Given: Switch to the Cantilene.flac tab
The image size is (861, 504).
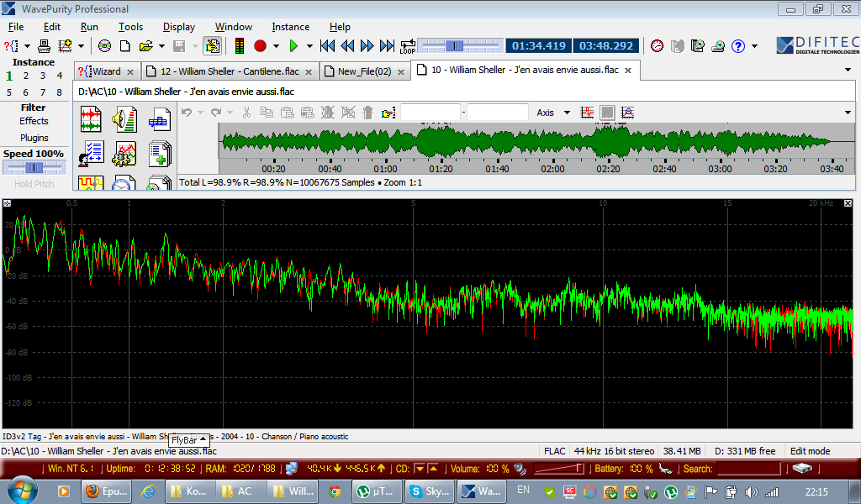Looking at the screenshot, I should click(229, 71).
